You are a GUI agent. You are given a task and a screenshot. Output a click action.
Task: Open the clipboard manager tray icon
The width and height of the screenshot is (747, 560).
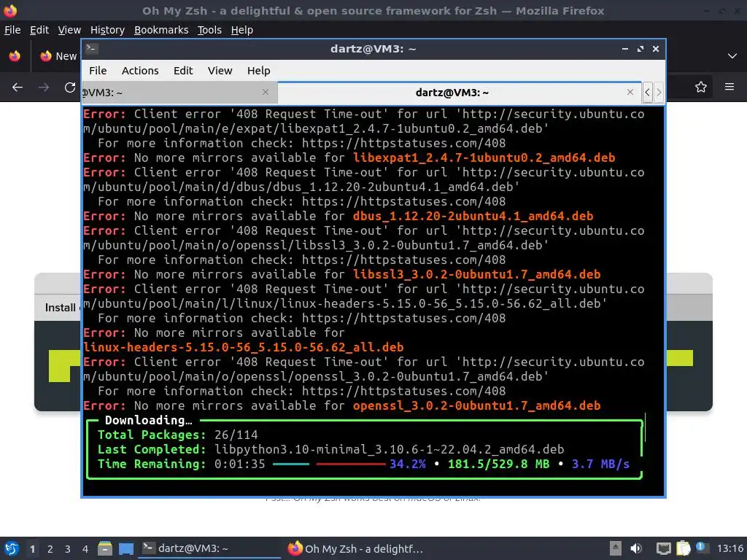[x=684, y=548]
